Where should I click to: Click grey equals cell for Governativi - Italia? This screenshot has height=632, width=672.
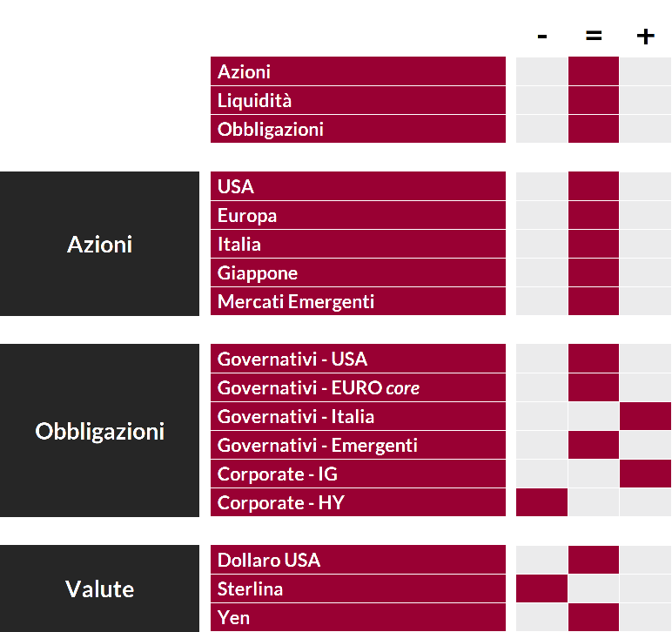594,416
